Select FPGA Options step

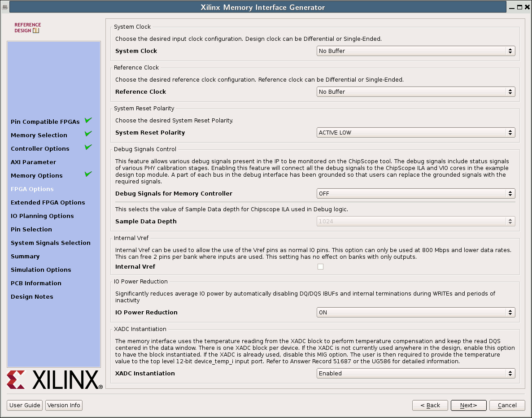[x=32, y=189]
